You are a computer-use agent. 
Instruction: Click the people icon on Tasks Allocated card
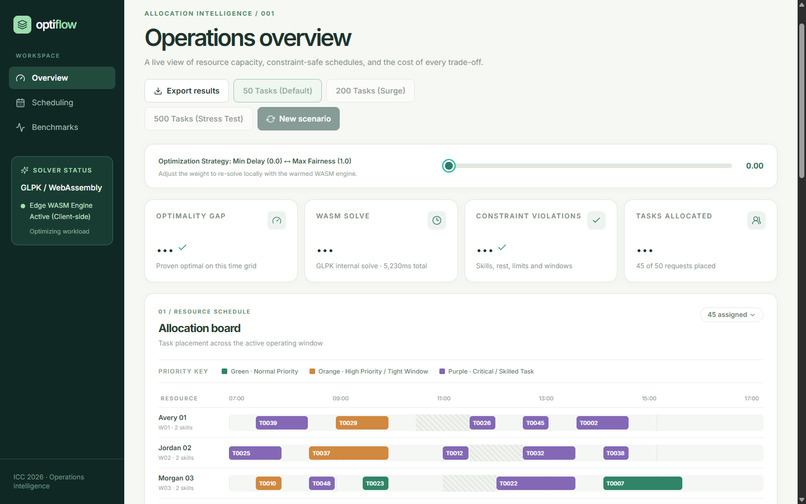(756, 220)
